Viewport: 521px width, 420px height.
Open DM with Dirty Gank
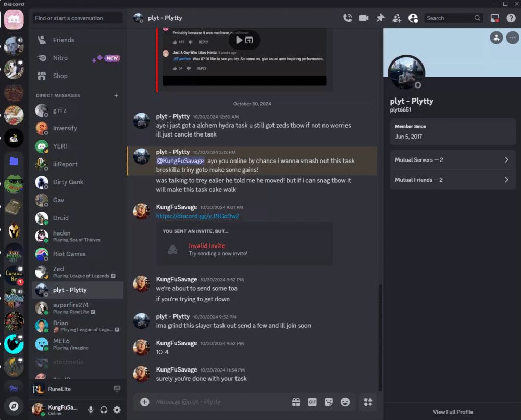pyautogui.click(x=78, y=182)
